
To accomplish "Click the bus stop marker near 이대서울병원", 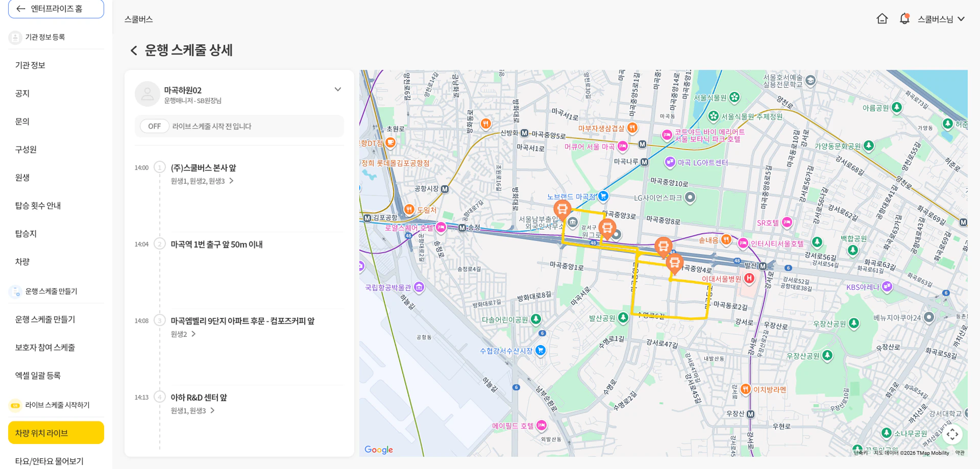I will 674,263.
